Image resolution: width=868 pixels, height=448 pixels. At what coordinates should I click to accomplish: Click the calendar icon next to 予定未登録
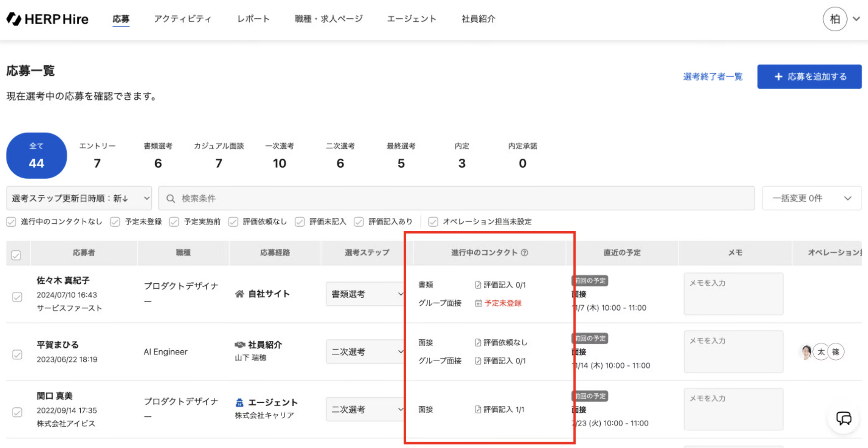pos(478,303)
